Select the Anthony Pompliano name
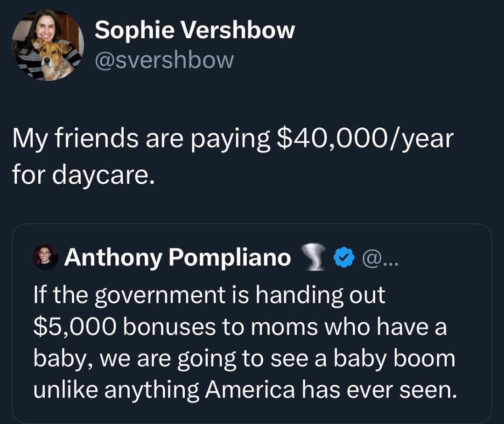 pos(177,257)
